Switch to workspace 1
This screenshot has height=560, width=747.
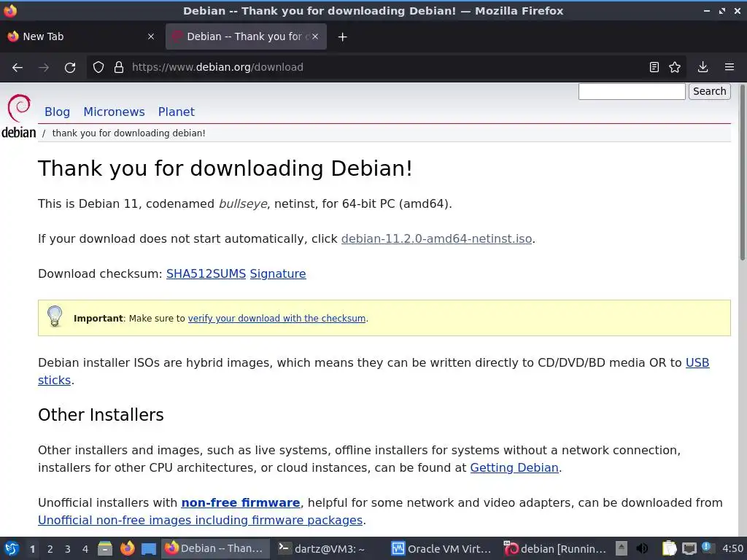point(32,549)
